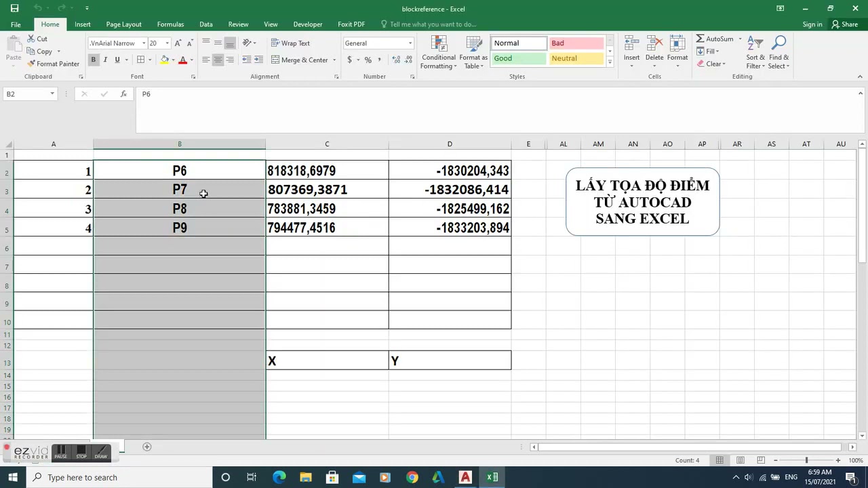Image resolution: width=868 pixels, height=488 pixels.
Task: Select column D header
Action: (x=450, y=144)
